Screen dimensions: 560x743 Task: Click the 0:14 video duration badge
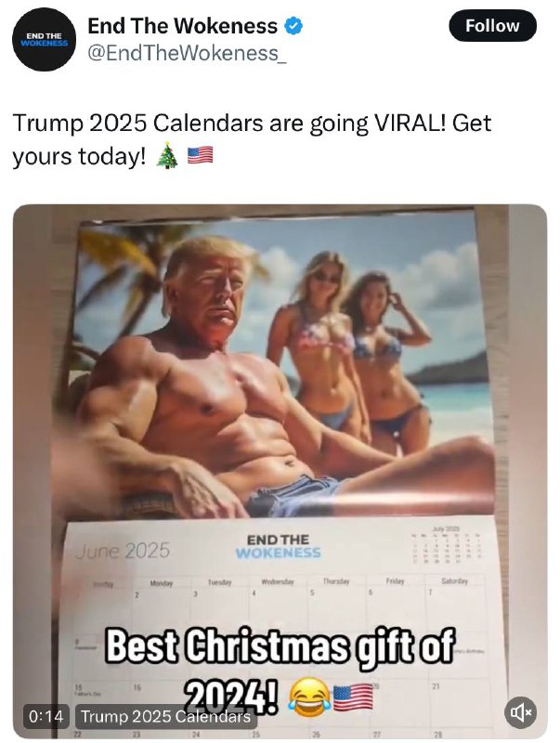point(46,716)
